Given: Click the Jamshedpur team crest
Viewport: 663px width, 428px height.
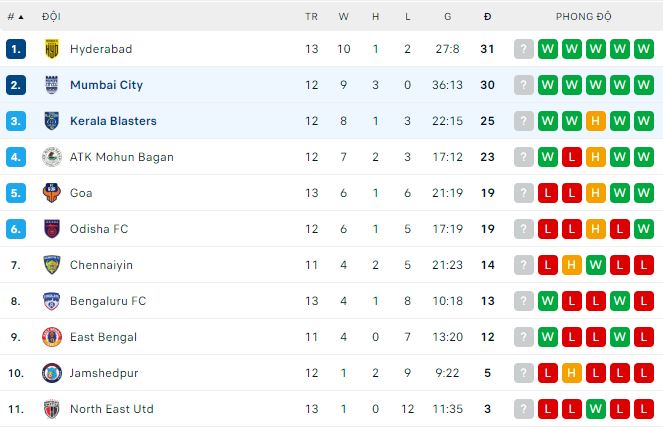Looking at the screenshot, I should click(51, 373).
